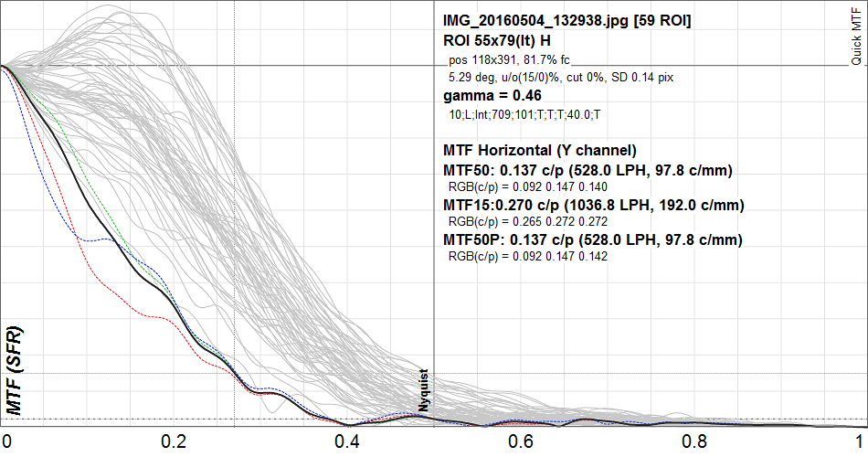
Task: Click the "gamma = 0.46" value
Action: pyautogui.click(x=492, y=96)
